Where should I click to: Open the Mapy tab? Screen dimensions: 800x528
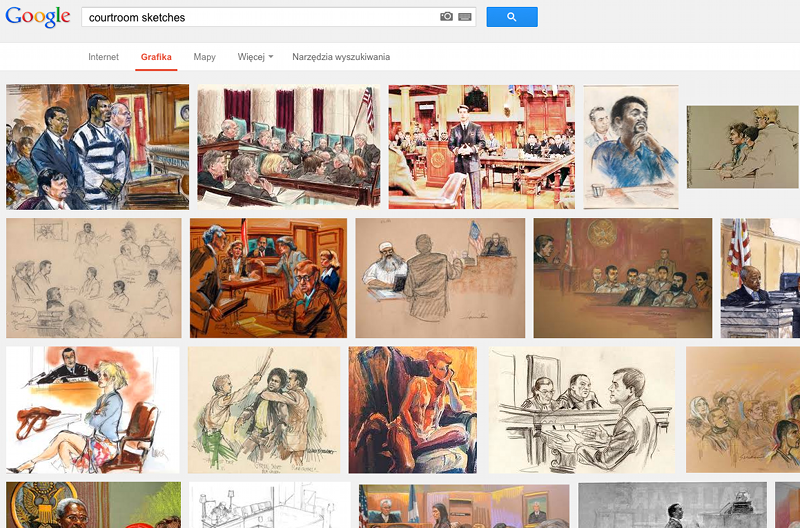click(x=204, y=57)
